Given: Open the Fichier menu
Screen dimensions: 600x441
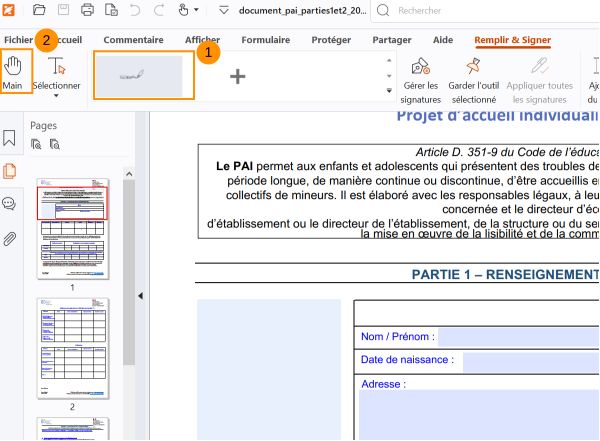Looking at the screenshot, I should tap(18, 40).
